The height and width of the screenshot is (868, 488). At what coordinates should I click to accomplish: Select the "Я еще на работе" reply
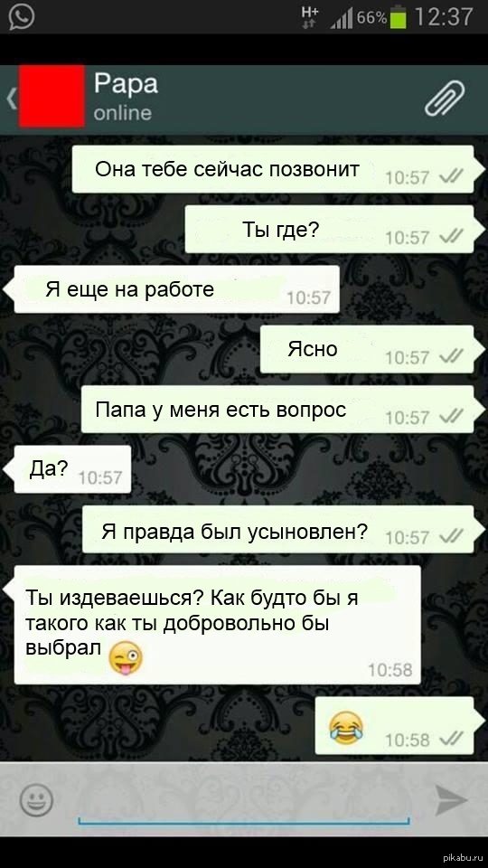[174, 289]
